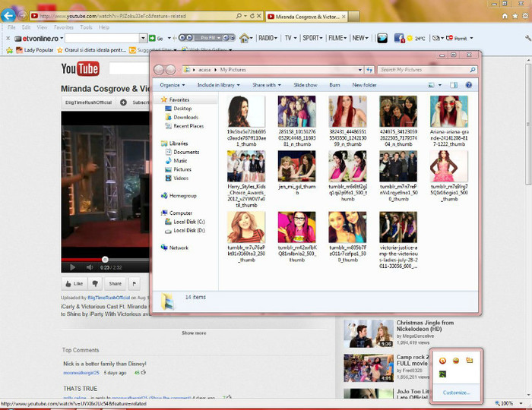This screenshot has height=410, width=532.
Task: Select the Miranda Cosgrove & Victor... tab
Action: coord(306,16)
